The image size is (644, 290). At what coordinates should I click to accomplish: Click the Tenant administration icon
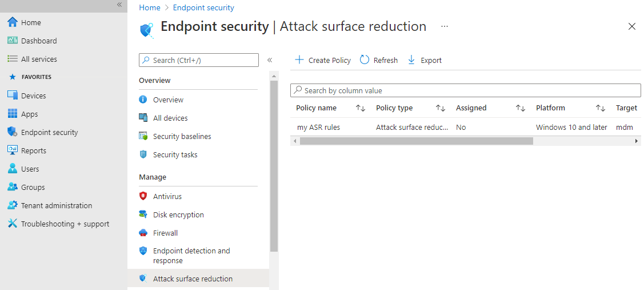[13, 205]
